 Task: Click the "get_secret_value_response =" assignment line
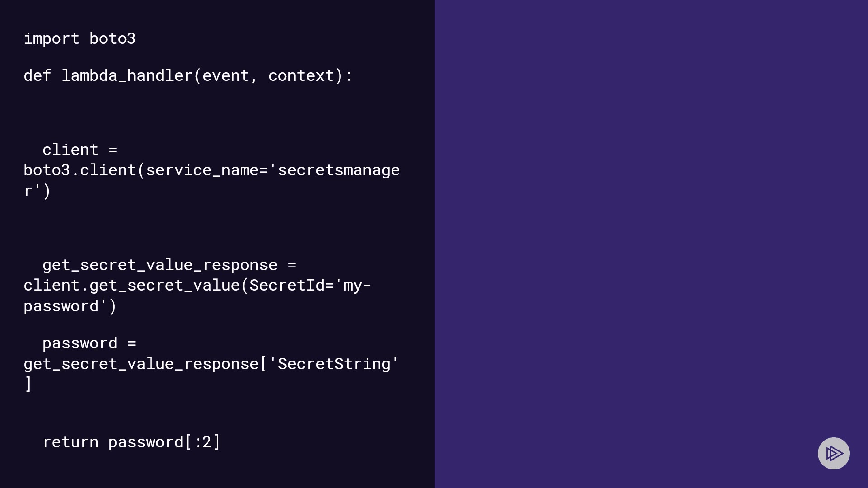pyautogui.click(x=169, y=265)
